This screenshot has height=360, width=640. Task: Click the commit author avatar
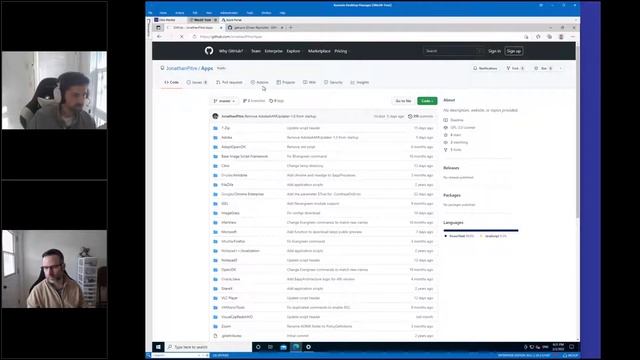pos(216,116)
